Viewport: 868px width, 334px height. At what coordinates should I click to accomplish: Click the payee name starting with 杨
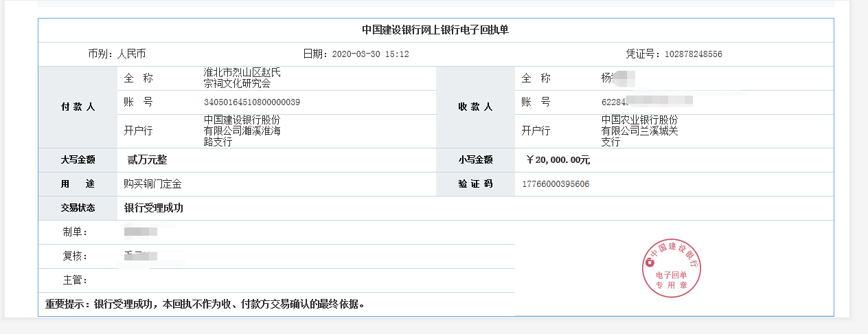tap(617, 78)
